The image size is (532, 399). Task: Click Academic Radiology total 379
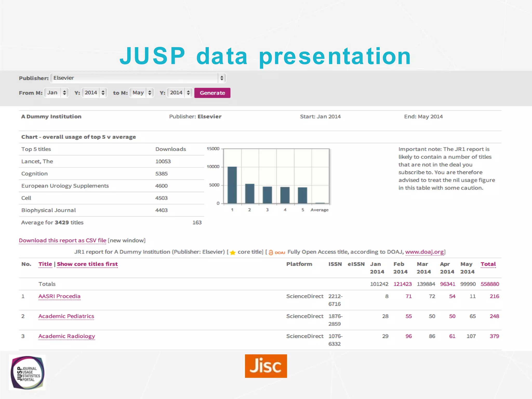click(x=494, y=336)
